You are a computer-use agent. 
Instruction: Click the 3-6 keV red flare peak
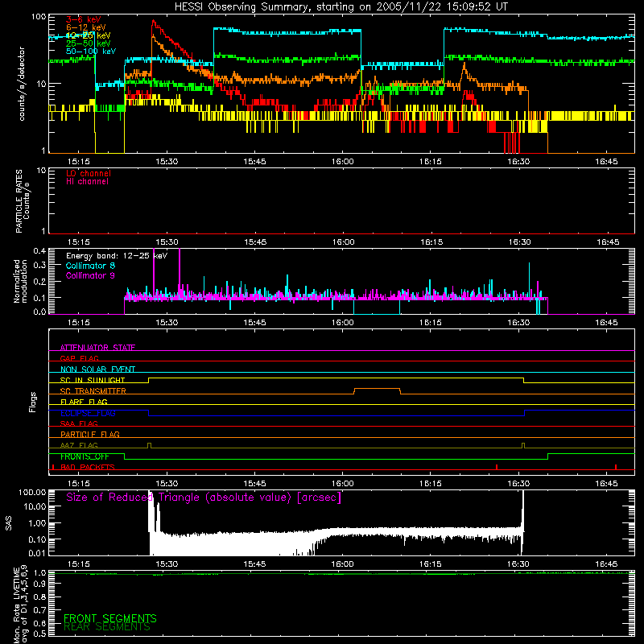pyautogui.click(x=153, y=22)
